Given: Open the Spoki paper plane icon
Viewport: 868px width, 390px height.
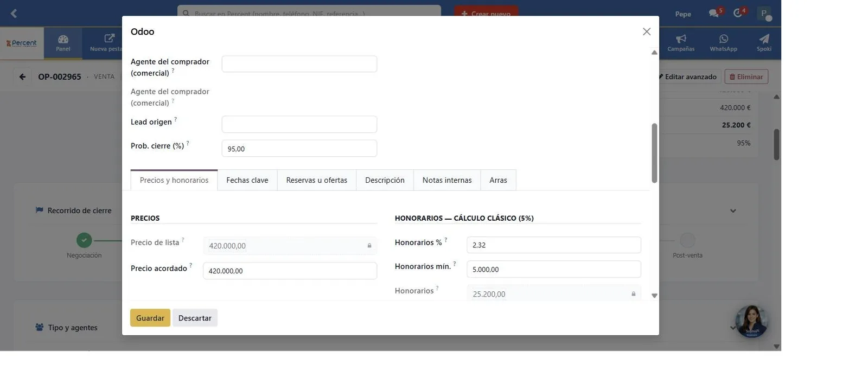Looking at the screenshot, I should coord(764,39).
